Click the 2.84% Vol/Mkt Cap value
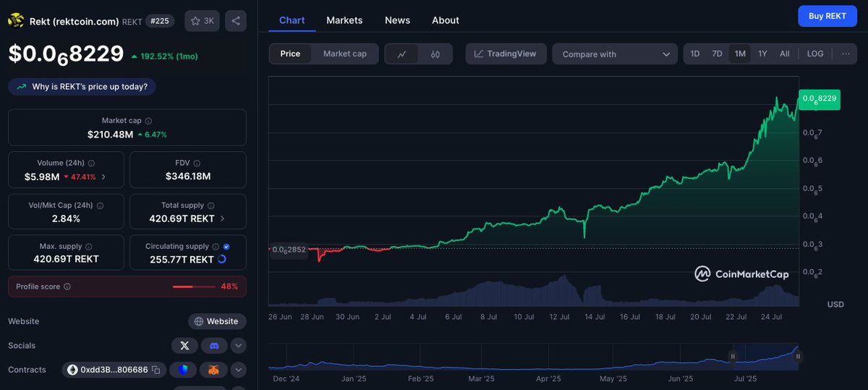The image size is (868, 390). (x=66, y=219)
